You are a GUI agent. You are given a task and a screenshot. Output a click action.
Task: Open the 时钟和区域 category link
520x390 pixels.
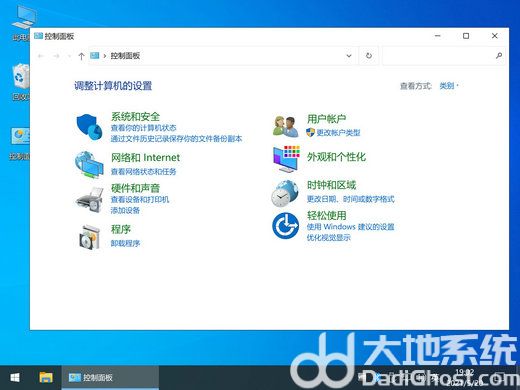(x=331, y=185)
